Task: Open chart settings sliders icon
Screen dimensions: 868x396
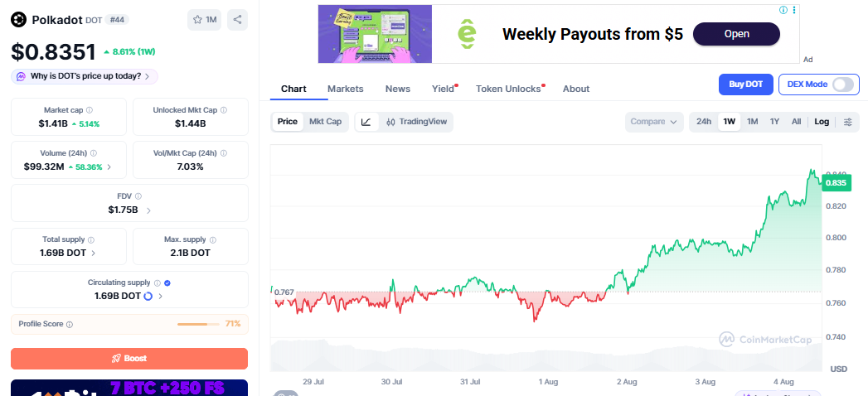Action: [847, 123]
